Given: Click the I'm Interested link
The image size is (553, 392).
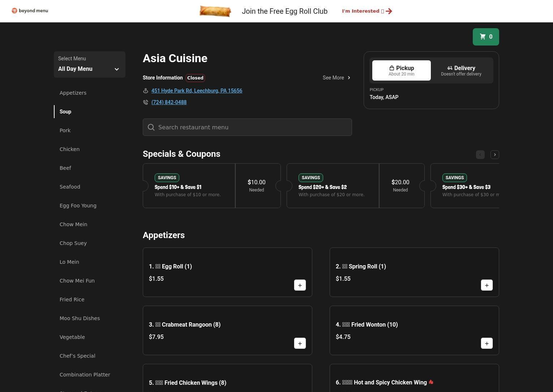Looking at the screenshot, I should 366,11.
